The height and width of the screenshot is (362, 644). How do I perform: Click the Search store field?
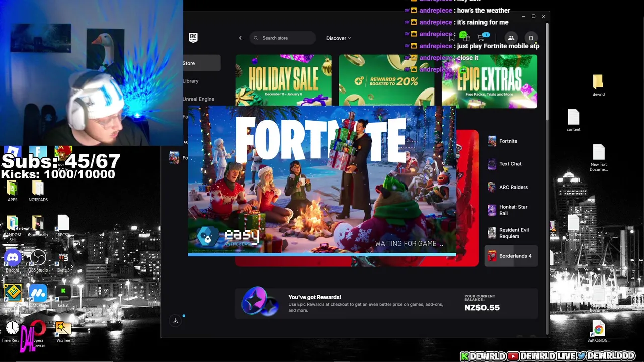283,38
